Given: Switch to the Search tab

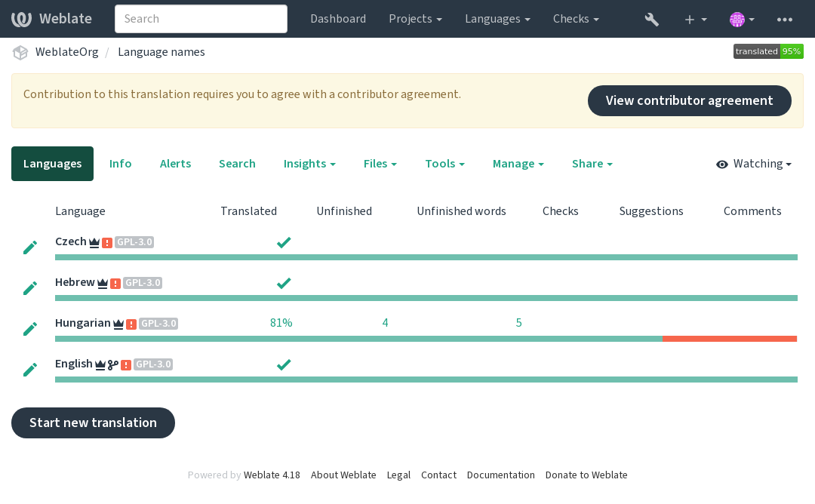Looking at the screenshot, I should coord(237,164).
